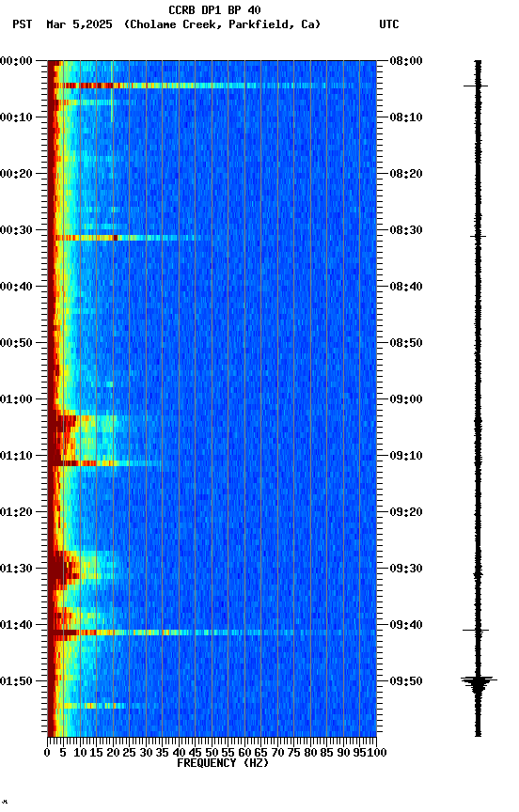This screenshot has height=812, width=519.
Task: Click the '100' frequency tick label
Action: point(378,754)
